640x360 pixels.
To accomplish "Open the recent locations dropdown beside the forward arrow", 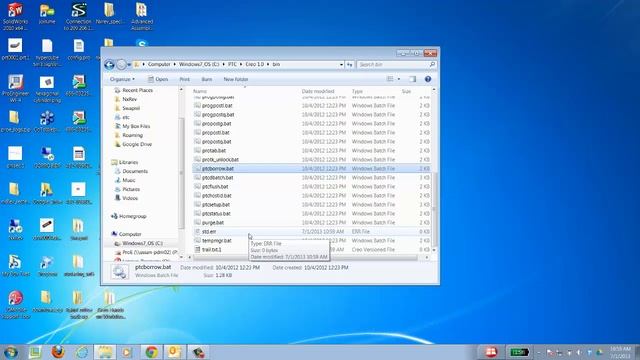I will click(x=129, y=64).
